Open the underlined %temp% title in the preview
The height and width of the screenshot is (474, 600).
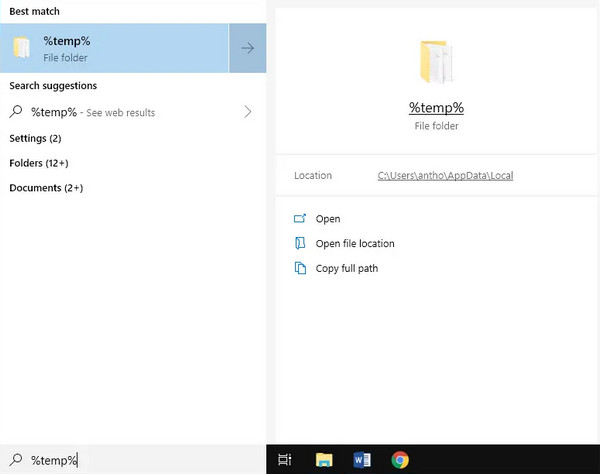pos(436,108)
